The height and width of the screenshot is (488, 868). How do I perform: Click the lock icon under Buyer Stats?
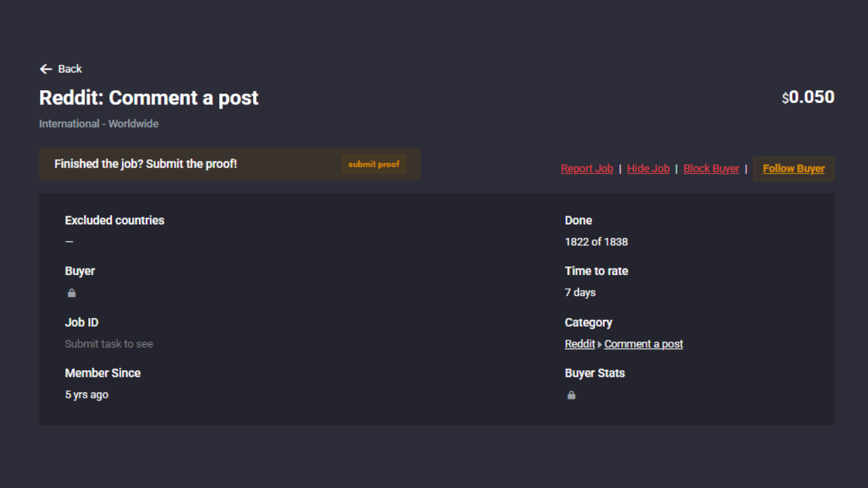click(572, 395)
